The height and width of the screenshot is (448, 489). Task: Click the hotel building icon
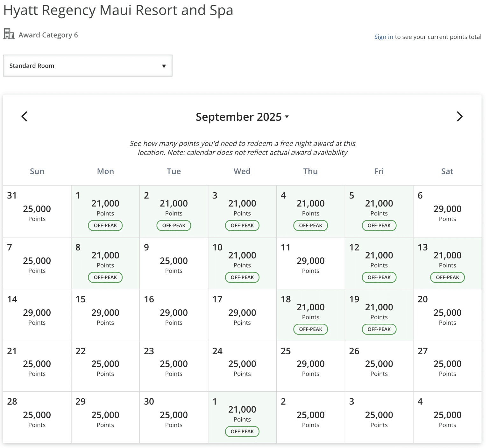tap(9, 34)
